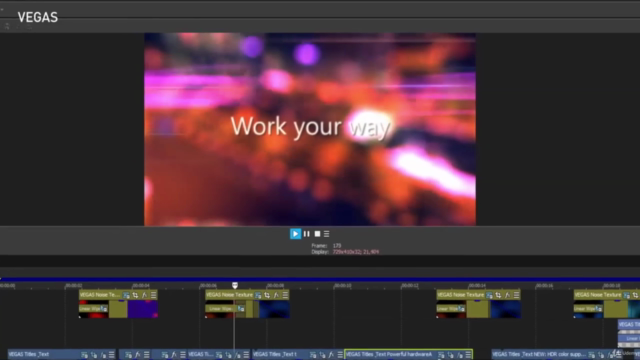640x360 pixels.
Task: Open Event FX on truncated 'VEGAS Ti...' title event
Action: point(238,355)
